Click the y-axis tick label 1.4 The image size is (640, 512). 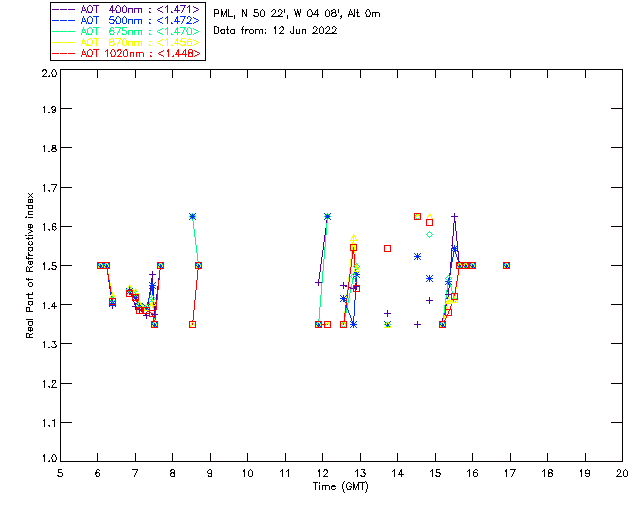coord(49,305)
